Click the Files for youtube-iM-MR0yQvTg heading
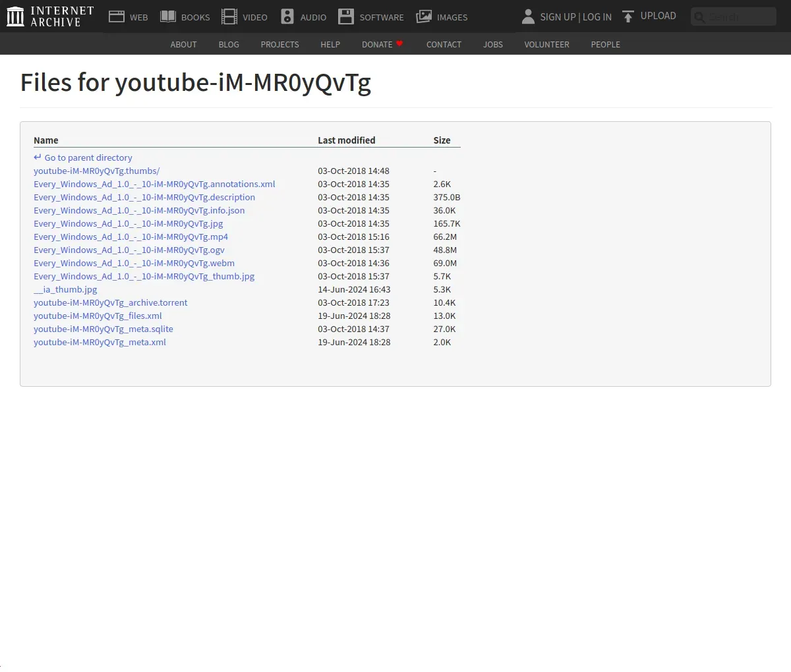The height and width of the screenshot is (672, 791). point(196,83)
